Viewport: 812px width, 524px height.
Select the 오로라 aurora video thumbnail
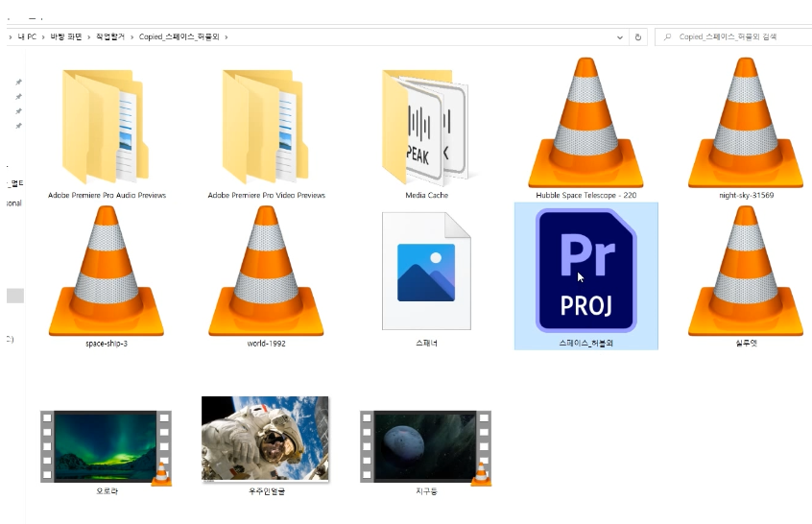(107, 446)
